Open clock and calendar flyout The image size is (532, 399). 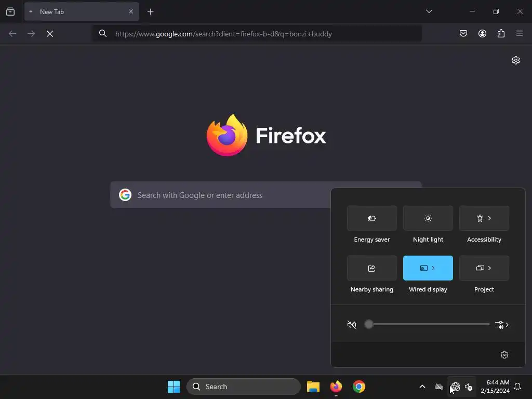point(495,387)
